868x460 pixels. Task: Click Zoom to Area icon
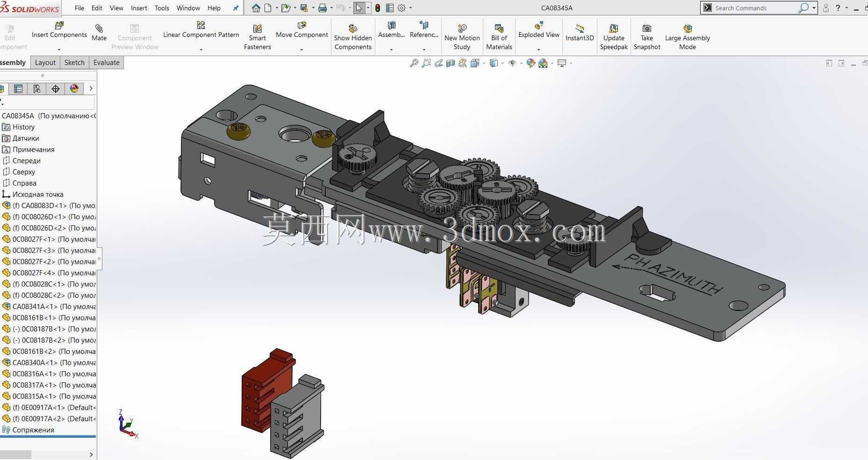(426, 63)
